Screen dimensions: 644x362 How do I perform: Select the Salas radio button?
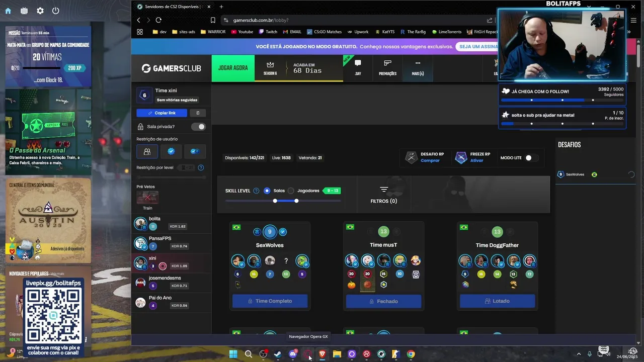(x=267, y=191)
